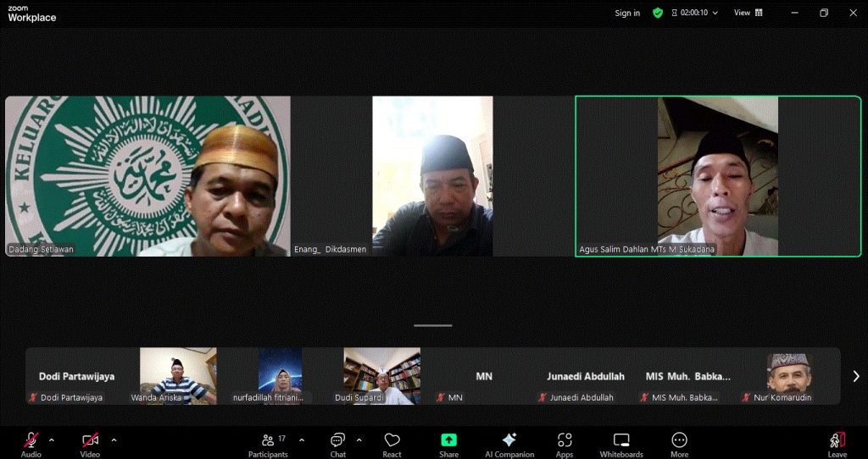868x459 pixels.
Task: Select Dudi Supardi's video thumbnail
Action: coord(381,375)
